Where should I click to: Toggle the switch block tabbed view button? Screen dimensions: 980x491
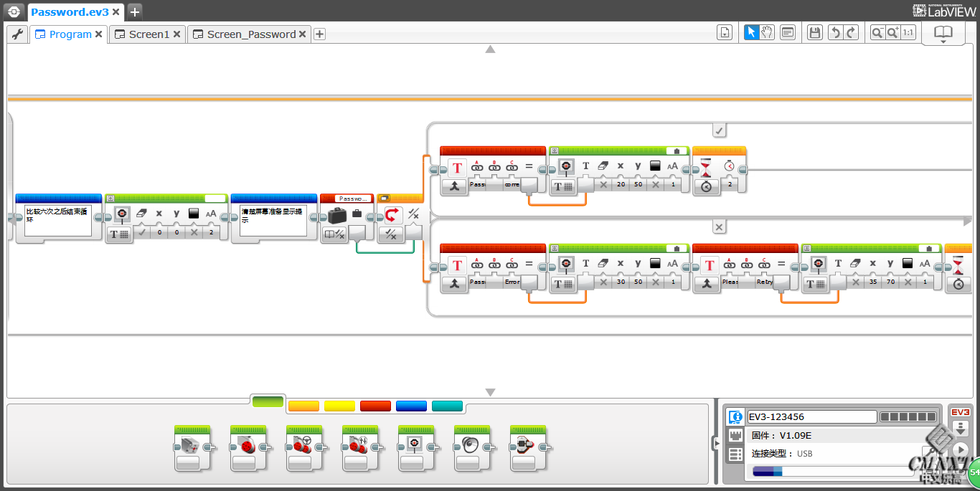coord(383,198)
